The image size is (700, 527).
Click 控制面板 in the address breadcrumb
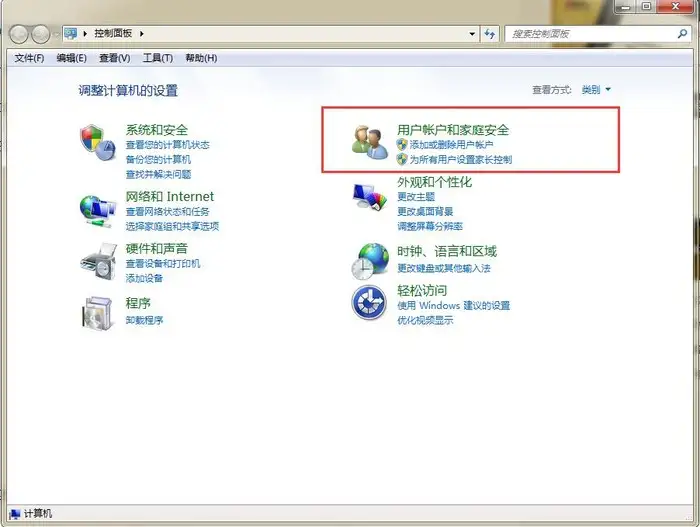(113, 33)
